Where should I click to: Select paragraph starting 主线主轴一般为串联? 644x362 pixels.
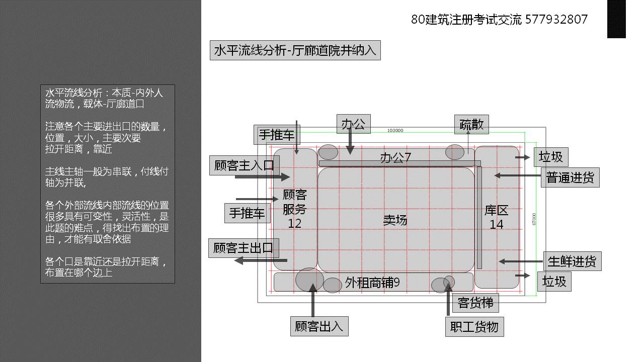107,177
